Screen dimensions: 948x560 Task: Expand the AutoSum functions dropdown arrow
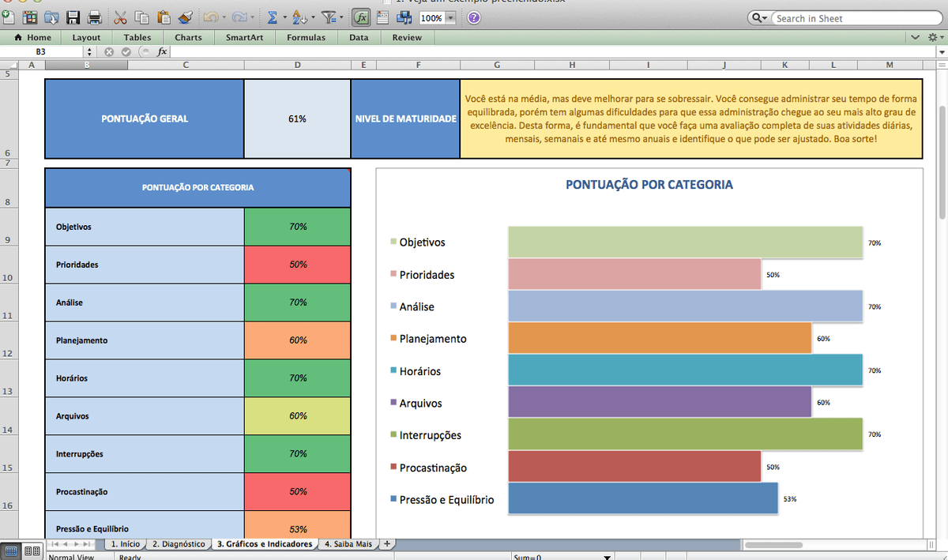pyautogui.click(x=284, y=17)
